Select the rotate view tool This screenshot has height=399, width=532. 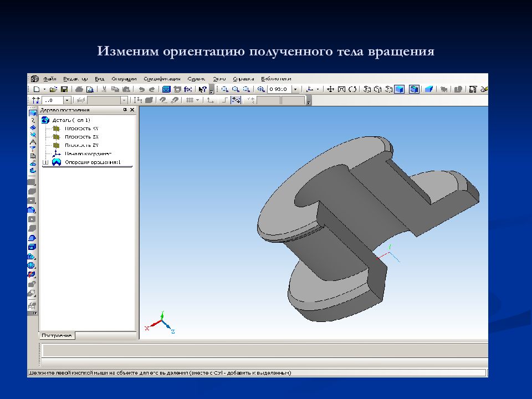352,89
